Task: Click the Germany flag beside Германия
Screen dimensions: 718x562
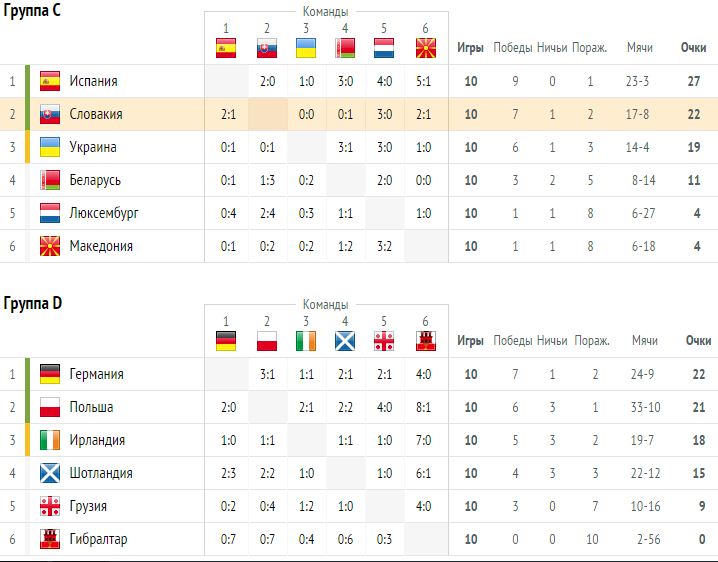Action: click(x=49, y=375)
